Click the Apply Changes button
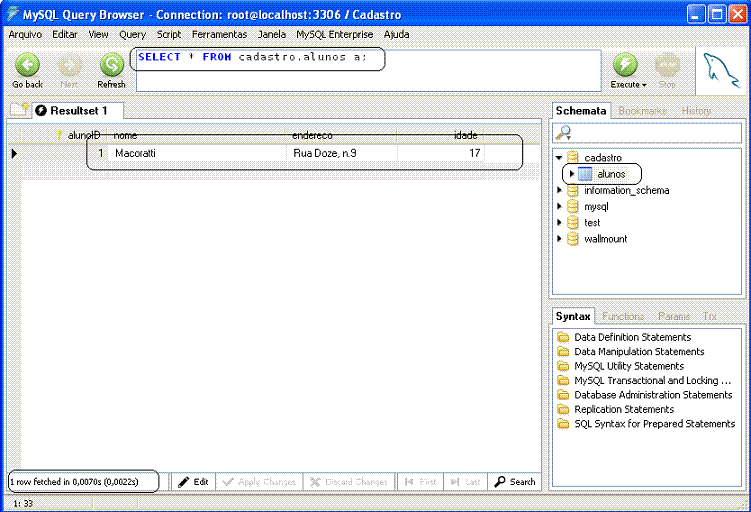The width and height of the screenshot is (751, 512). click(x=259, y=482)
